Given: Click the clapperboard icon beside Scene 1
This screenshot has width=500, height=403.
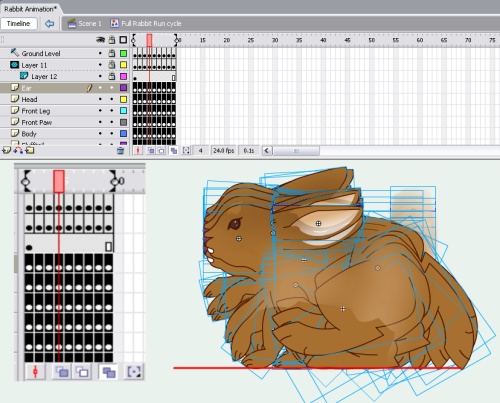Looking at the screenshot, I should coord(72,23).
